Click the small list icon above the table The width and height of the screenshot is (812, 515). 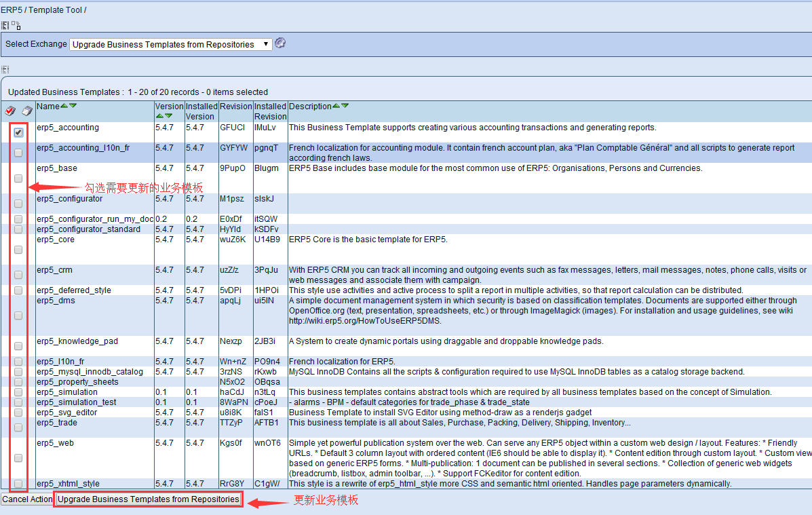pyautogui.click(x=5, y=69)
